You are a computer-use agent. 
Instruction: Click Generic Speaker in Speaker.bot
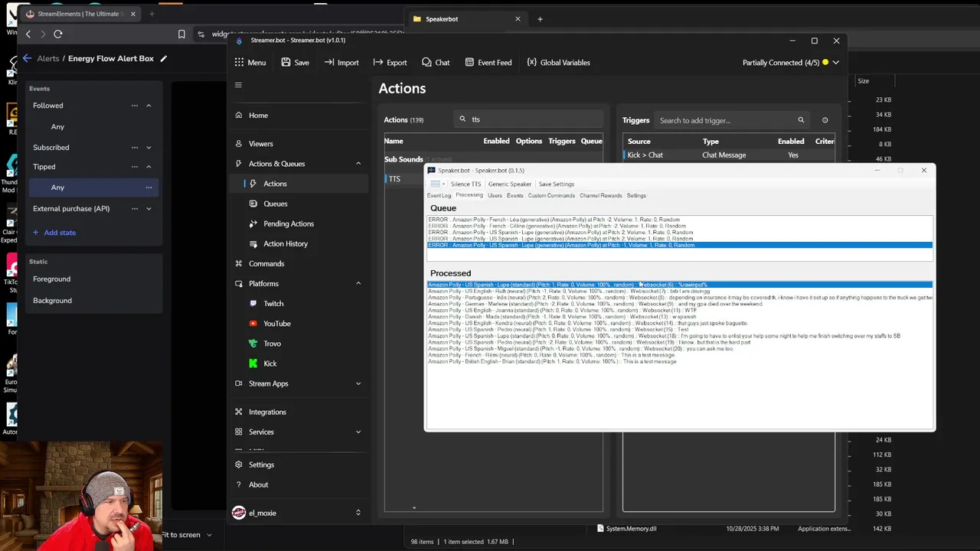point(510,184)
